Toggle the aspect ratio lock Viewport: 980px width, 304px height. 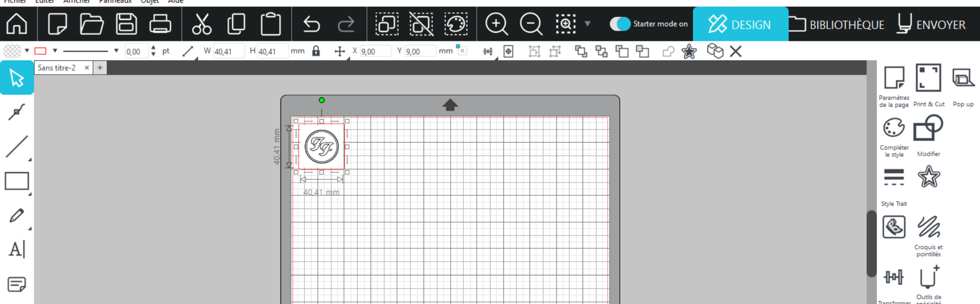coord(316,51)
